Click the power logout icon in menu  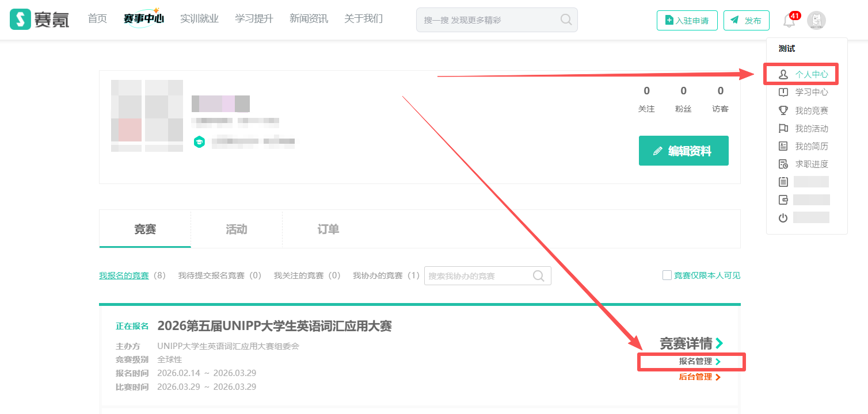(x=783, y=218)
